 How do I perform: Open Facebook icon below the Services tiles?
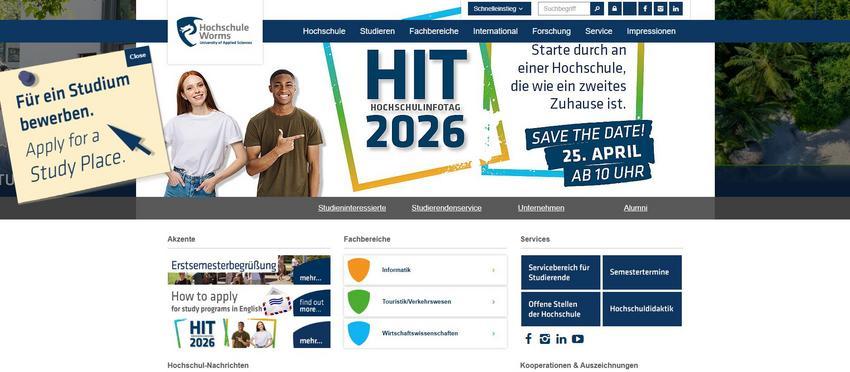(529, 339)
